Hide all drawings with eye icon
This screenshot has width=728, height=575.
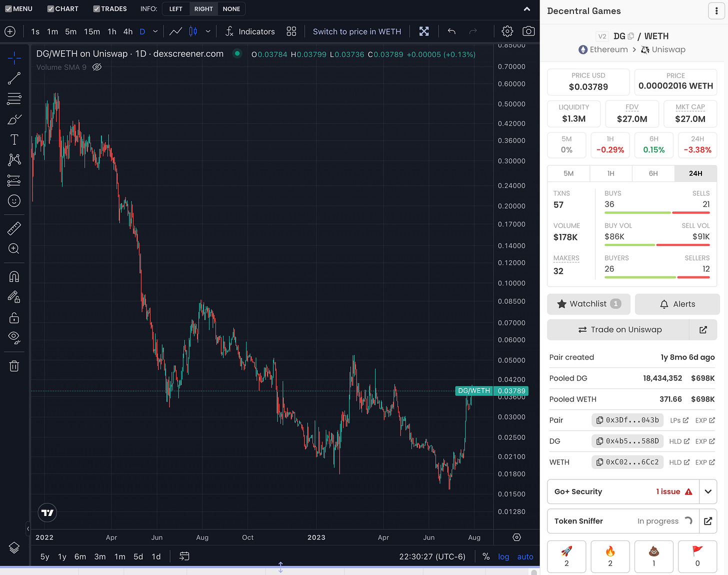pos(14,338)
